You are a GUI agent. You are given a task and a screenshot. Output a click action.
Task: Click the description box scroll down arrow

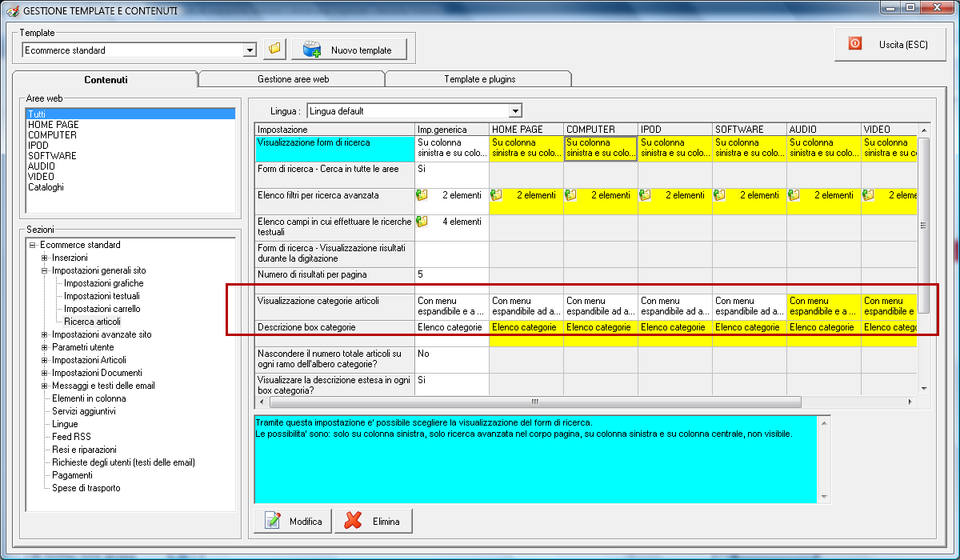coord(824,497)
